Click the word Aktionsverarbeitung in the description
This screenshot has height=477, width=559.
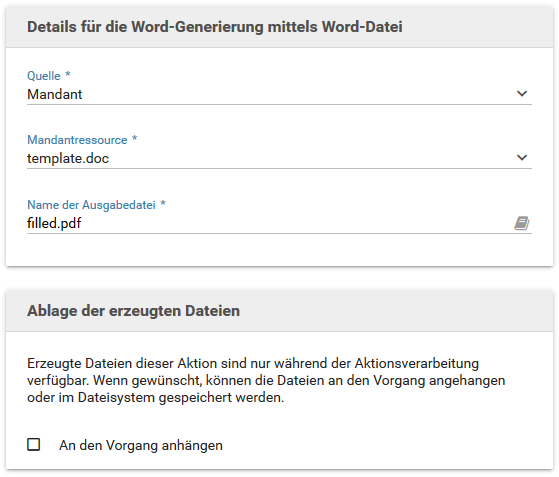click(x=416, y=364)
